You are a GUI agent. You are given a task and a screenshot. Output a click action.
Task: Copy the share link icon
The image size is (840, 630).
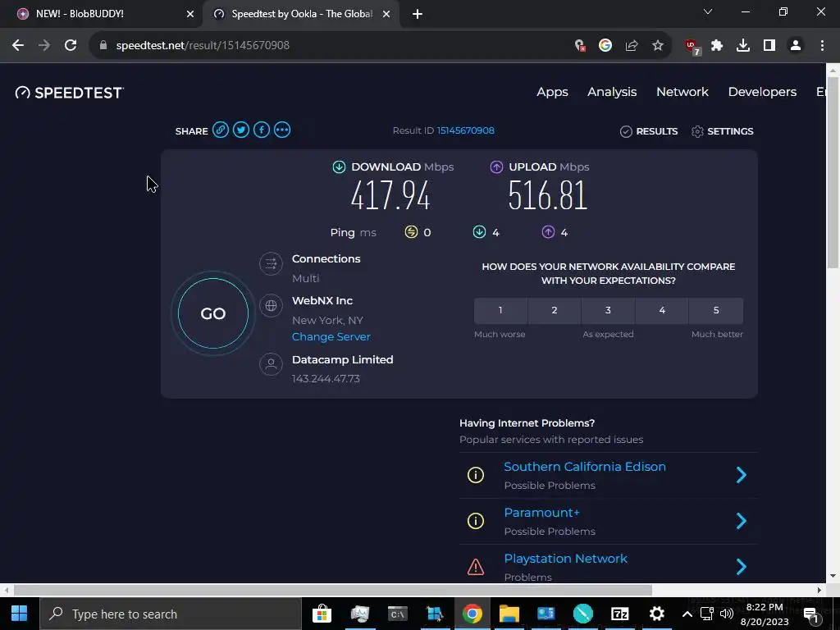coord(221,130)
